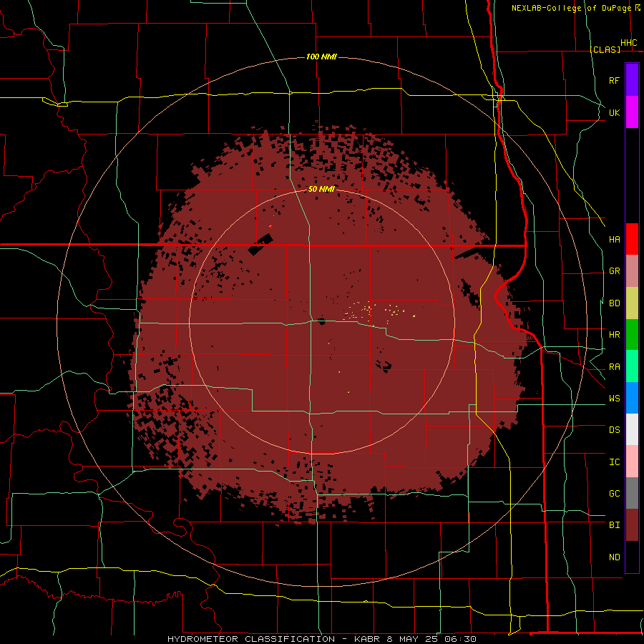The image size is (644, 644).
Task: Click the '100 NMI' range ring label
Action: (321, 57)
